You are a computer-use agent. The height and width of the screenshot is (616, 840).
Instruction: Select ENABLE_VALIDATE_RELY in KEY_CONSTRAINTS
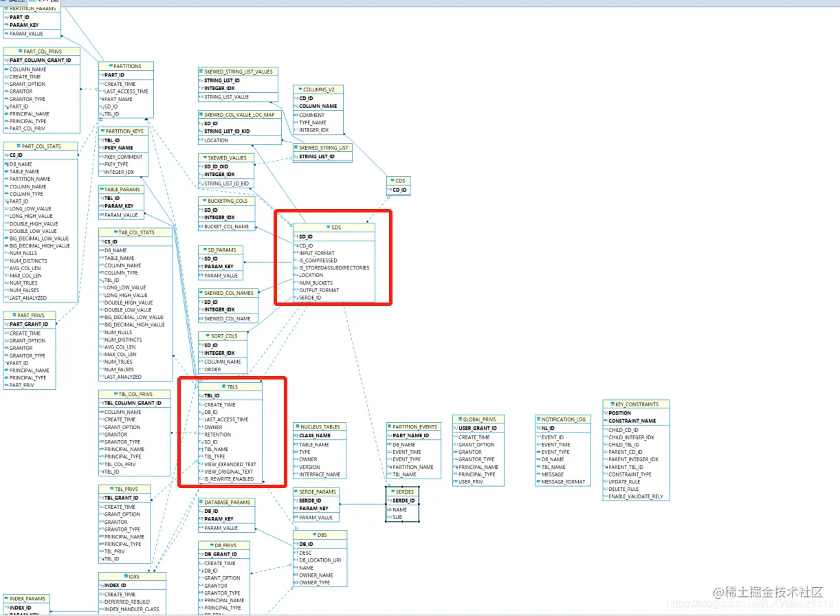point(636,496)
